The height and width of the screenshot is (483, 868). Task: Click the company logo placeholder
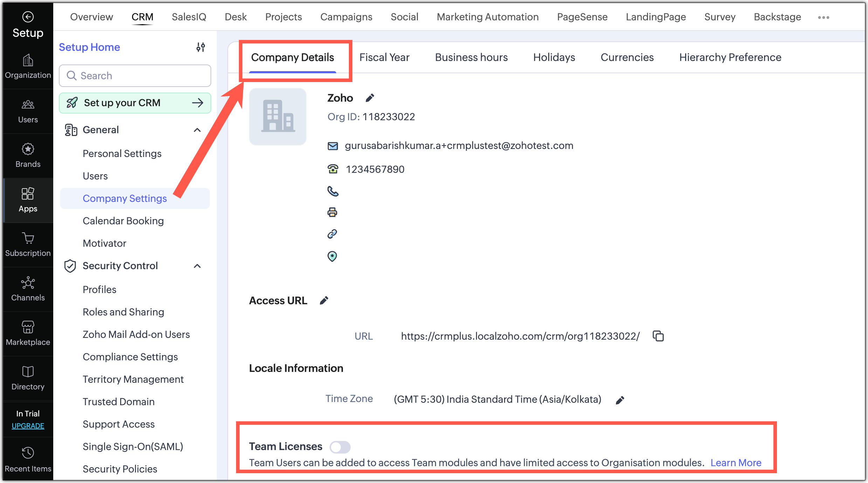[278, 117]
